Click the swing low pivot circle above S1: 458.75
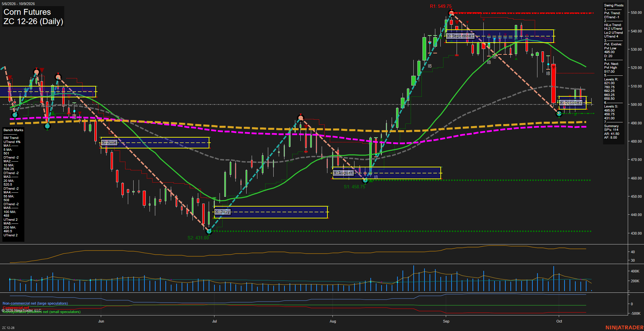Screen dimensions: 644x331 click(365, 180)
